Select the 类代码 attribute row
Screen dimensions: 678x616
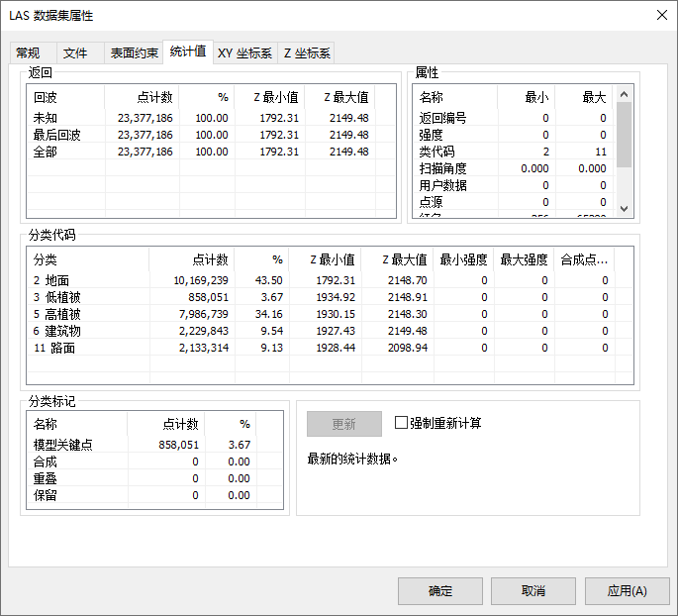pos(515,152)
